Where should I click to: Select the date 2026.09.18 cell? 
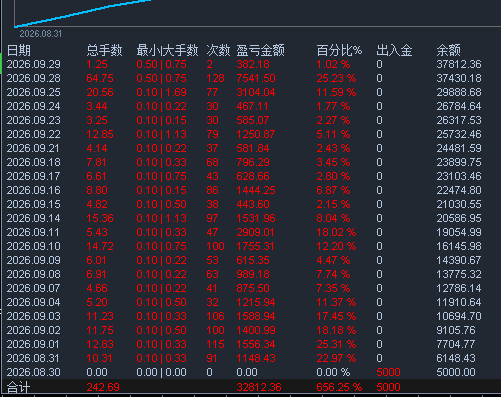(34, 162)
